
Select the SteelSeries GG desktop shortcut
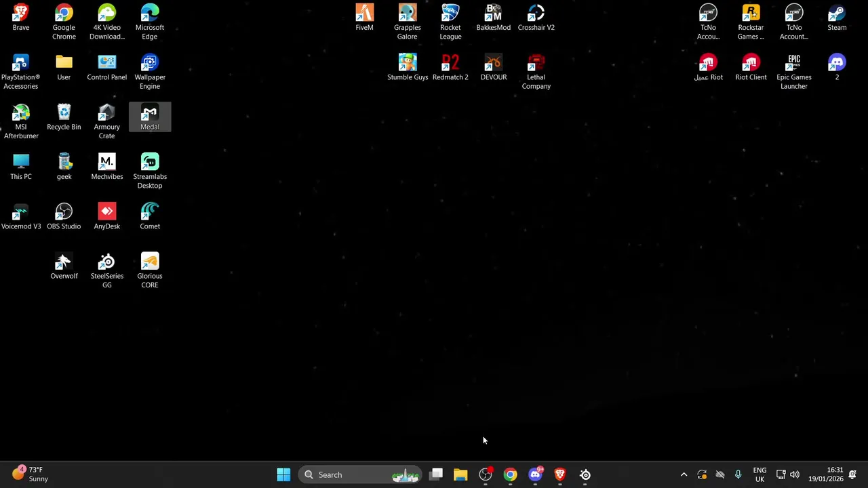pyautogui.click(x=106, y=271)
